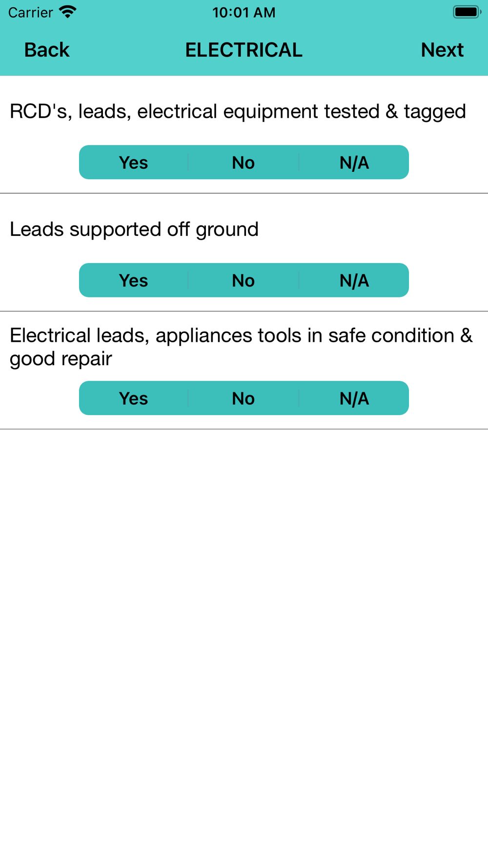Answer Yes for leads in safe condition
Image resolution: width=488 pixels, height=868 pixels.
[x=134, y=398]
